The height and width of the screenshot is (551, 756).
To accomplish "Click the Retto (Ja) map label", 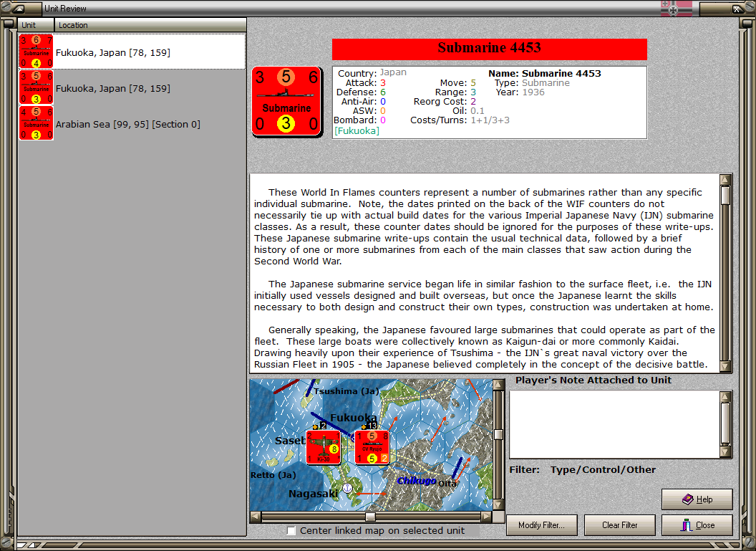I will pyautogui.click(x=273, y=475).
